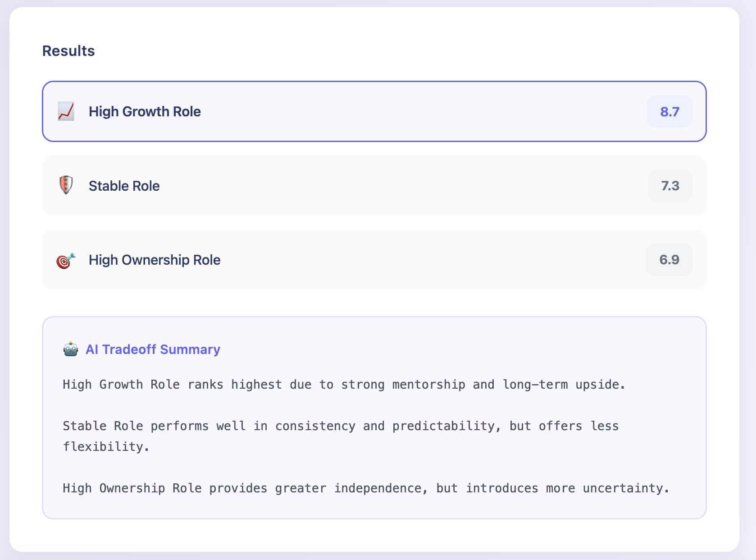Select the sentence about strong mentorship

tap(344, 384)
